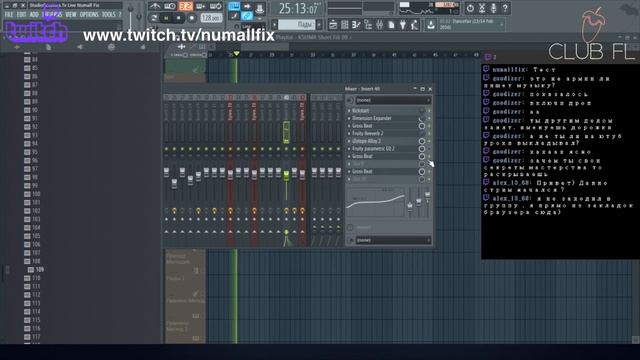
Task: Open the EDIT menu
Action: (x=22, y=14)
